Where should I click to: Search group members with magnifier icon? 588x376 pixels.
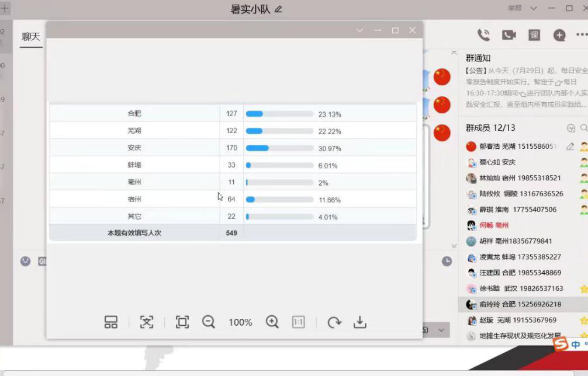point(583,128)
